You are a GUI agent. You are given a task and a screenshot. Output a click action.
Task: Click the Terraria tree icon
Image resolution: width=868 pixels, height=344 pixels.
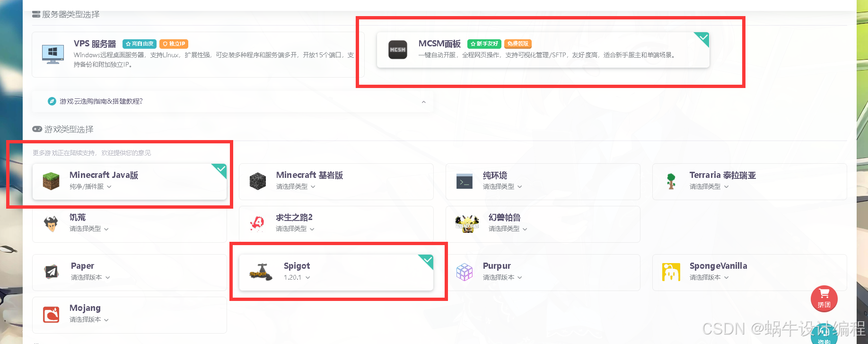pyautogui.click(x=671, y=181)
